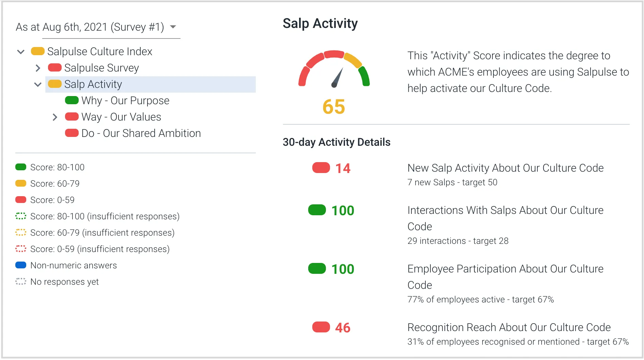Click "7 new Salps - target 50"
This screenshot has height=360, width=644.
click(452, 182)
